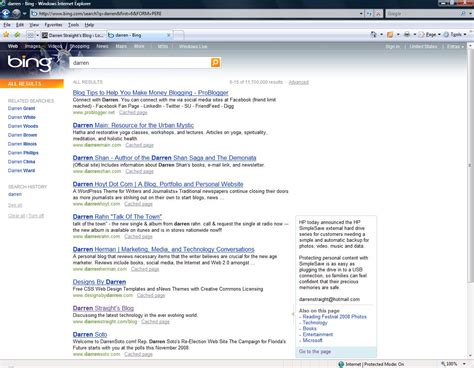The width and height of the screenshot is (474, 368).
Task: Open the Page command bar dropdown
Action: click(x=430, y=34)
